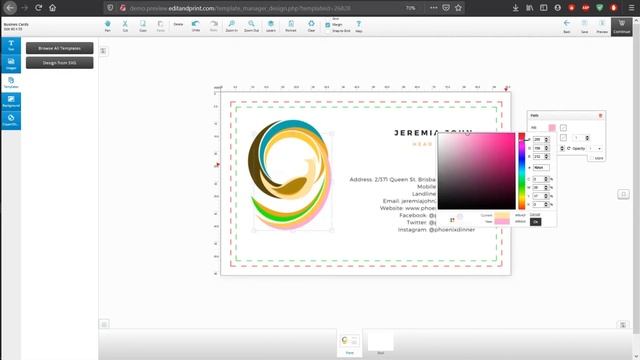This screenshot has height=360, width=640.
Task: Select the Pan tool in the toolbar
Action: [108, 26]
